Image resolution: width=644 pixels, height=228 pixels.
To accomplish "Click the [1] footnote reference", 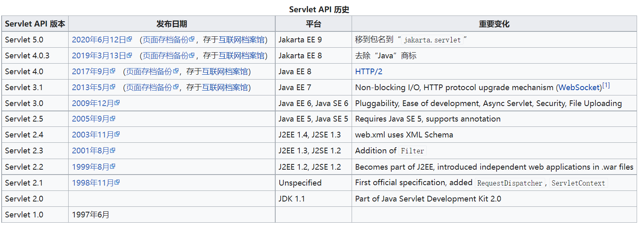I will tap(606, 85).
